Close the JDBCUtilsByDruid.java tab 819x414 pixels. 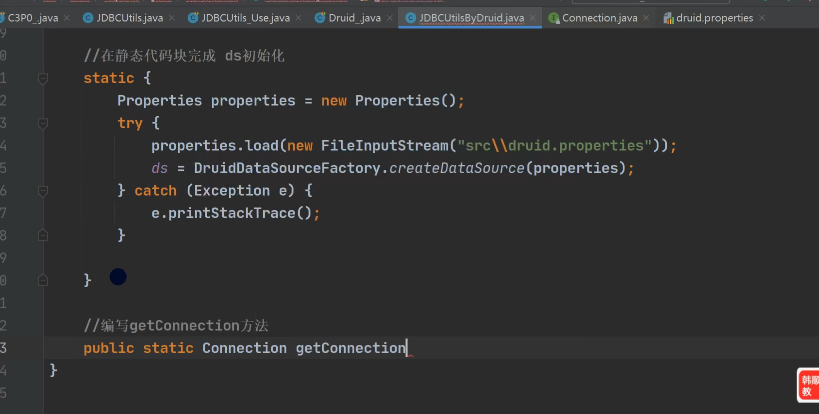click(533, 18)
